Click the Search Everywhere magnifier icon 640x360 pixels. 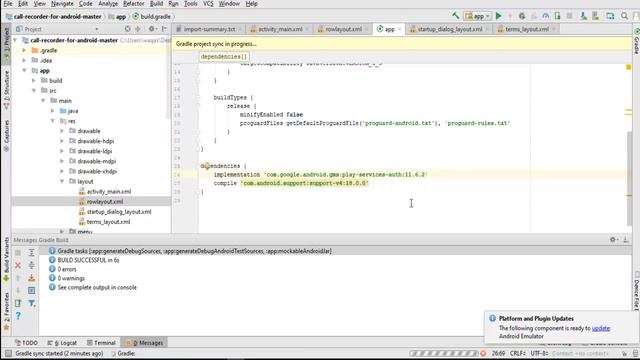point(624,16)
